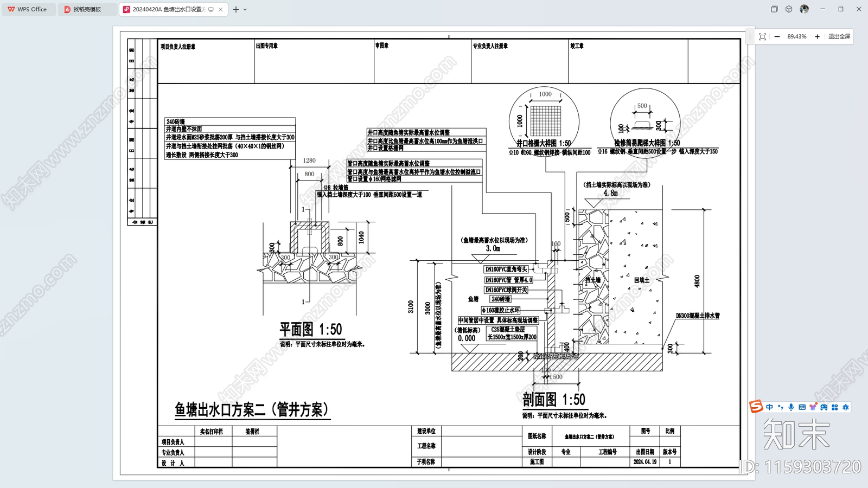Open Sogou skin shop shirt icon
Image resolution: width=868 pixels, height=488 pixels.
click(813, 407)
